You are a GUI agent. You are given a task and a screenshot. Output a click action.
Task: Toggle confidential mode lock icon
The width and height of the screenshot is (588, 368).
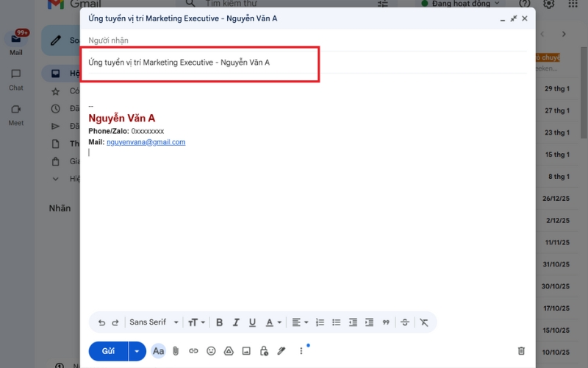264,351
